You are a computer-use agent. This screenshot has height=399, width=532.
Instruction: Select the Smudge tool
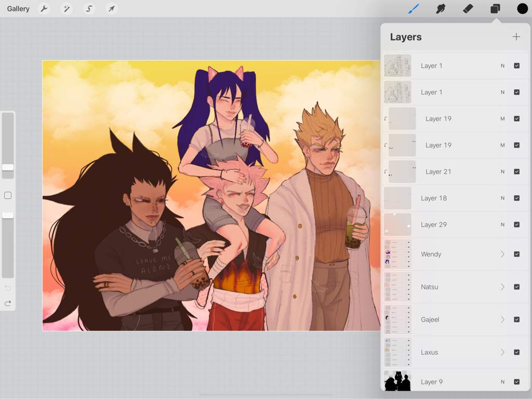click(441, 8)
